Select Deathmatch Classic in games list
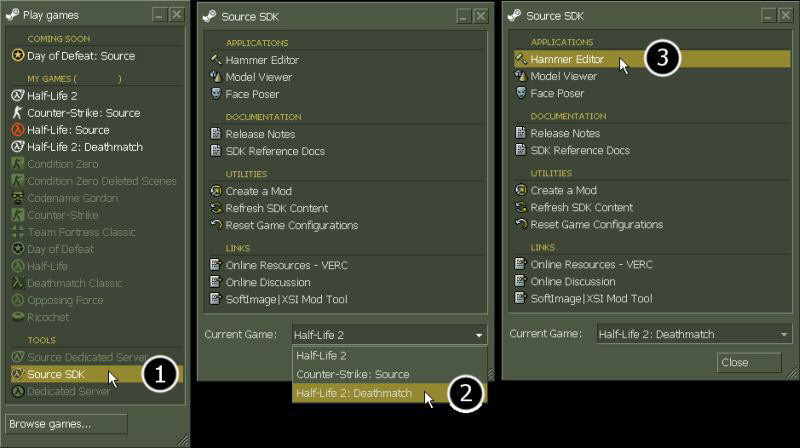The image size is (800, 448). [x=74, y=283]
